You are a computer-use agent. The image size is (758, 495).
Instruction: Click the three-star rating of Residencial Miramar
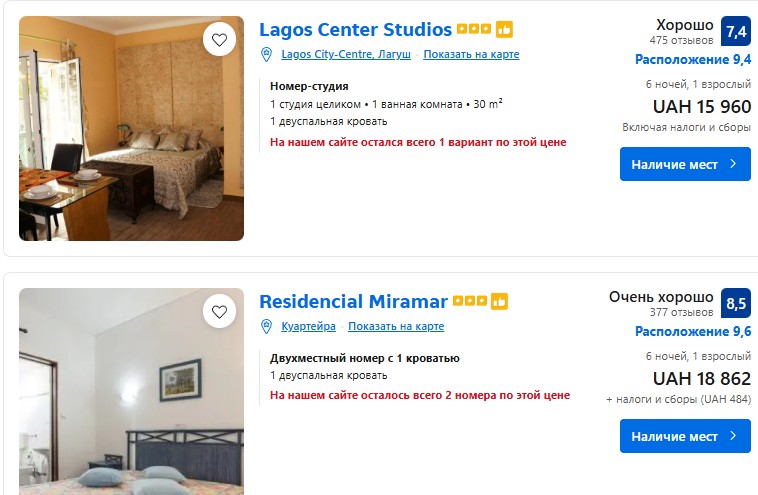[469, 301]
